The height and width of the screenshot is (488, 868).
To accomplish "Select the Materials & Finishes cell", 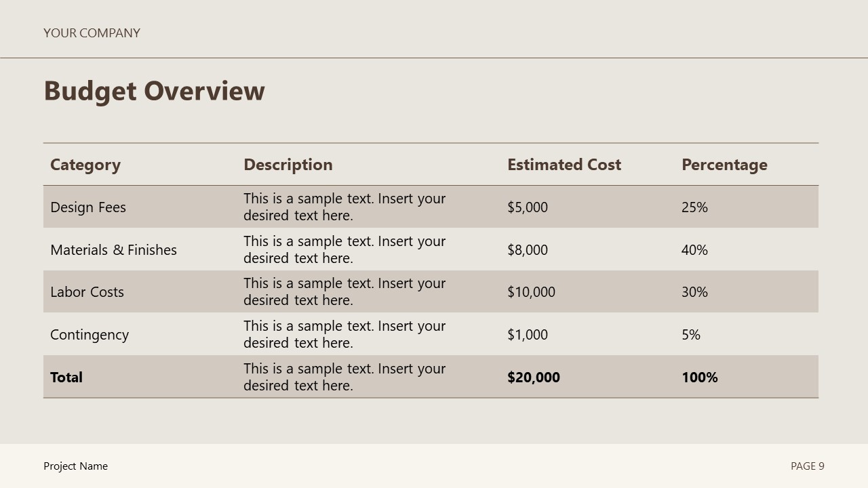I will pos(113,250).
